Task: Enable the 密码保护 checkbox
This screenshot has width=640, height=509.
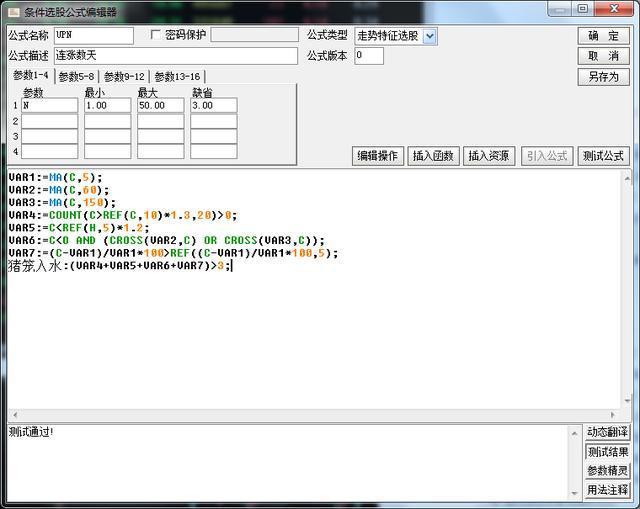Action: [155, 35]
